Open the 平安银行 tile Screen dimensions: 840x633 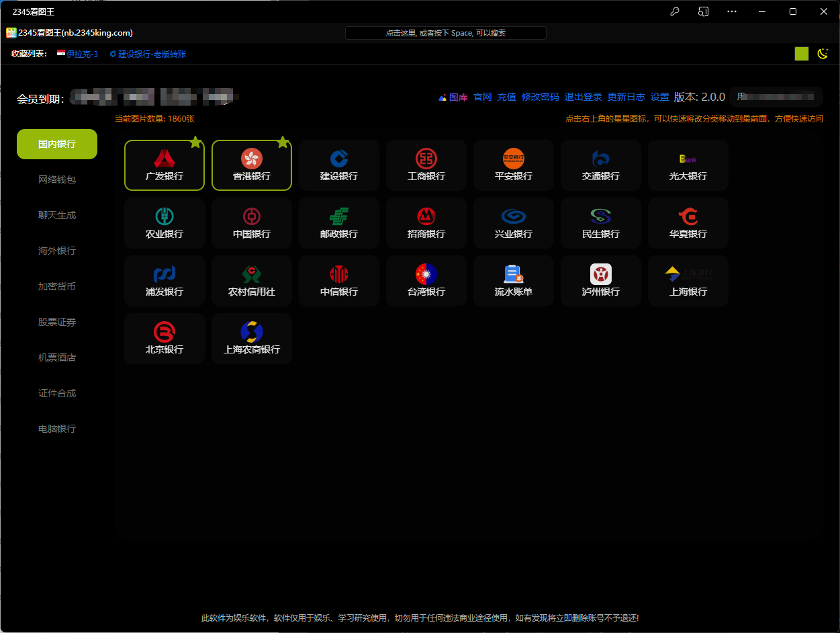point(514,165)
